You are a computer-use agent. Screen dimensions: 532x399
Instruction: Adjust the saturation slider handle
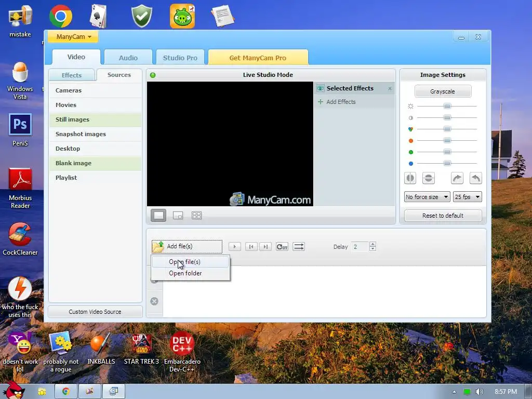pyautogui.click(x=447, y=129)
